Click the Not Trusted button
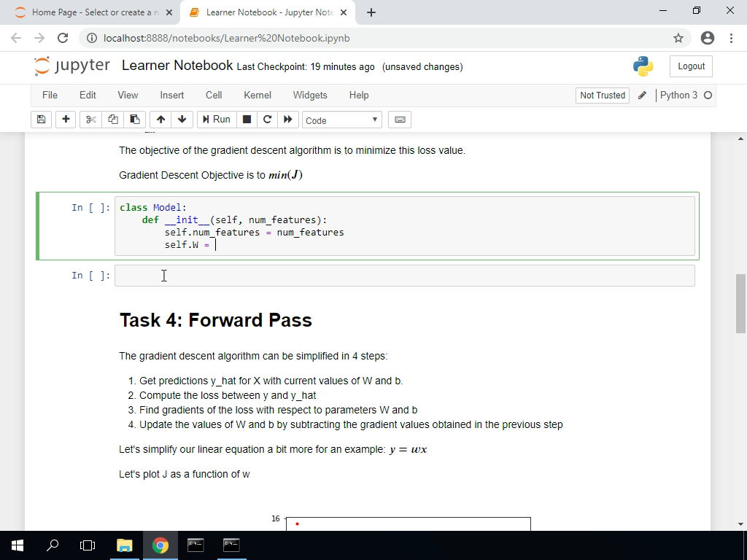The height and width of the screenshot is (560, 747). (602, 96)
